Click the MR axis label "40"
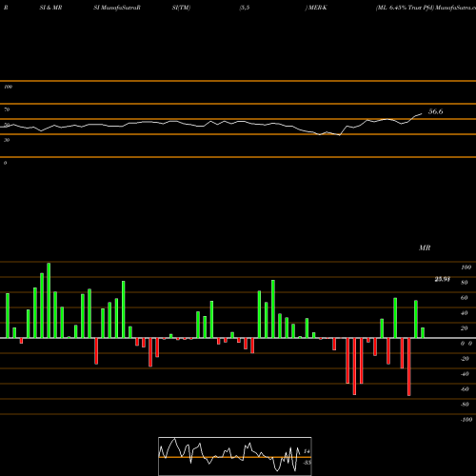This screenshot has height=476, width=476. pyautogui.click(x=465, y=313)
